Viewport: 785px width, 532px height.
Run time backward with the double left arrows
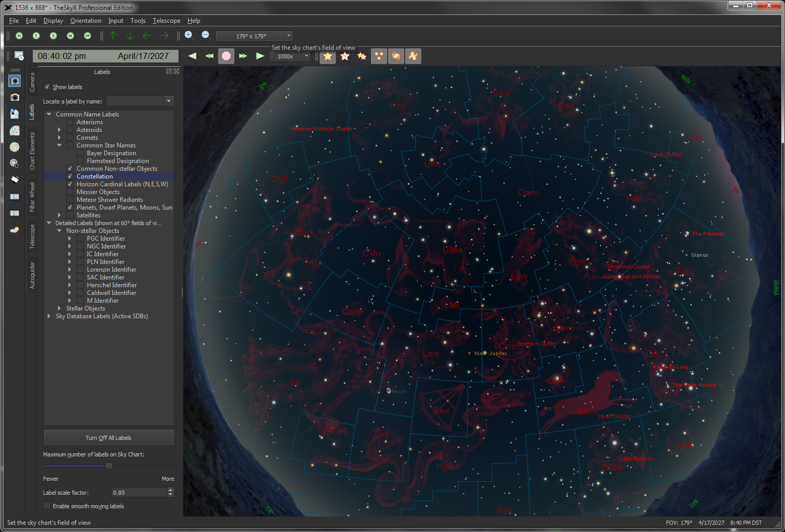(209, 56)
